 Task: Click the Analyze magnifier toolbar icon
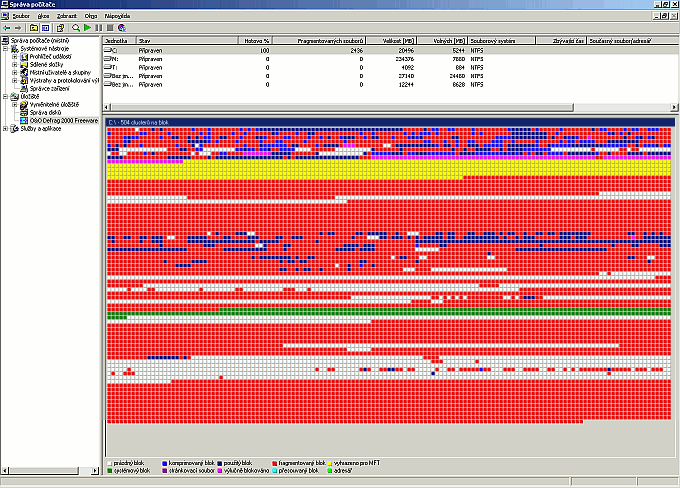click(76, 28)
